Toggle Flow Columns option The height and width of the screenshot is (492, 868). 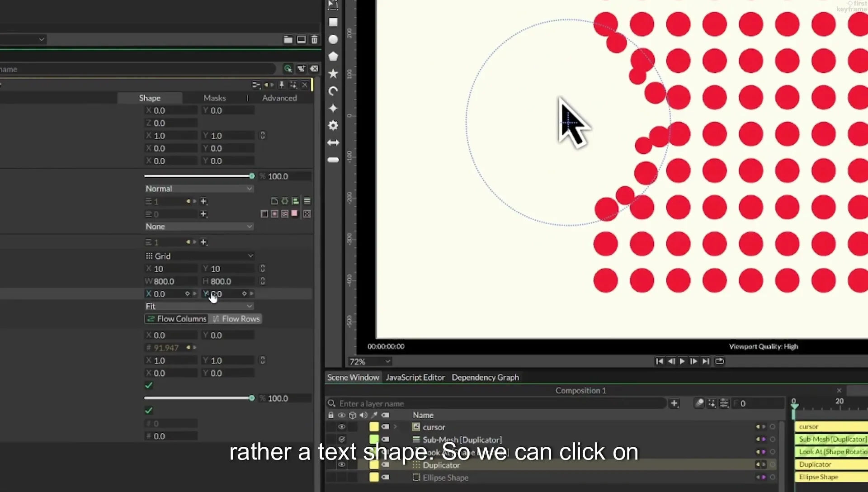click(x=176, y=319)
